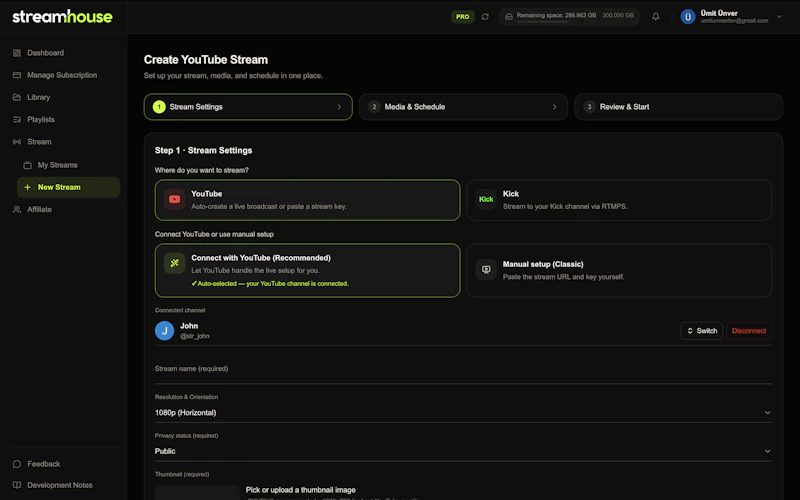Open notifications bell icon
The image size is (800, 500).
point(656,17)
